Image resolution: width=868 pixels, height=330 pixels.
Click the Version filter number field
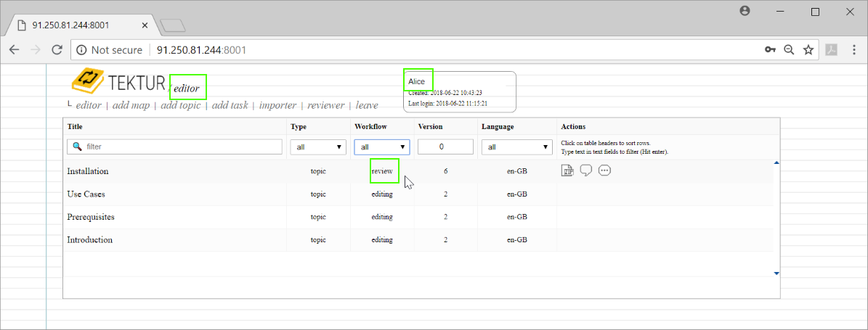pos(445,147)
